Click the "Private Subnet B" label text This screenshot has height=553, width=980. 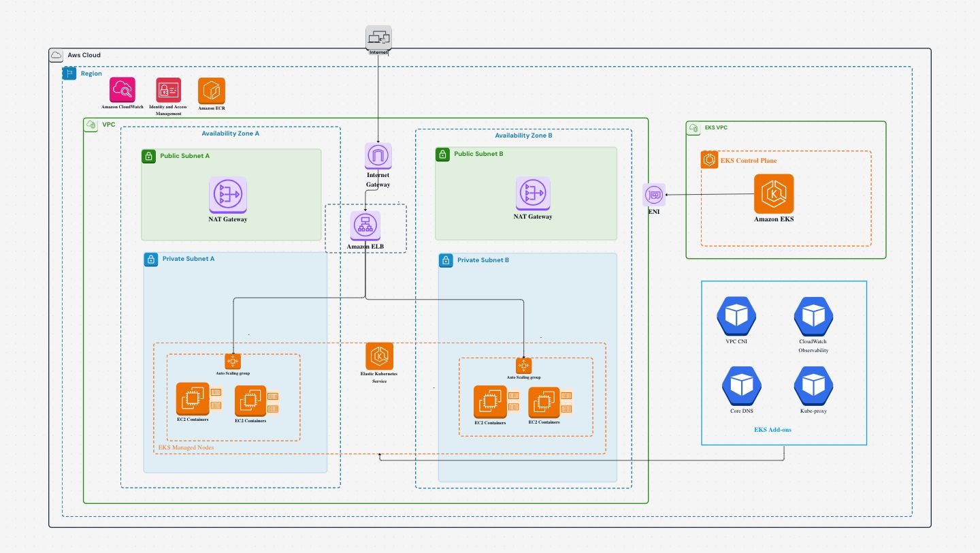coord(483,260)
